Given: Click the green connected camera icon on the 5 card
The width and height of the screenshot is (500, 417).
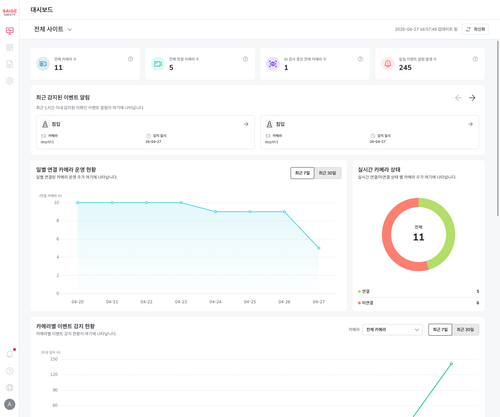Looking at the screenshot, I should [158, 64].
